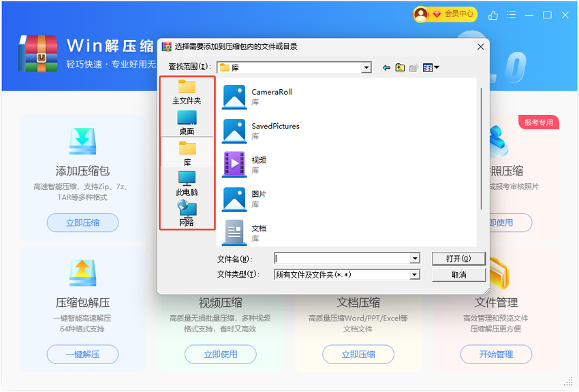The height and width of the screenshot is (392, 579).
Task: Click the user avatar icon
Action: pyautogui.click(x=422, y=14)
